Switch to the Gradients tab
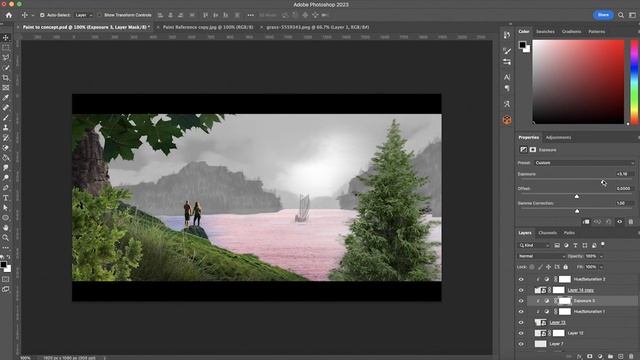640x360 pixels. (x=571, y=31)
